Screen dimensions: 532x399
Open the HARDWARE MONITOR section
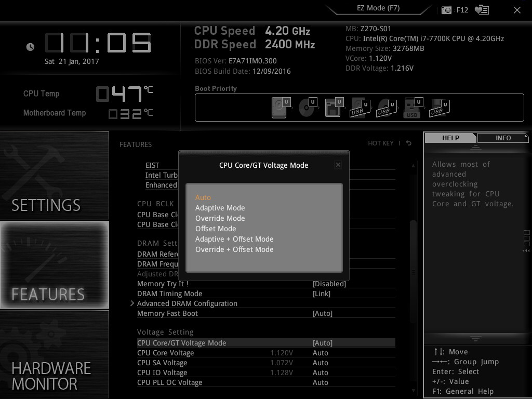(x=54, y=354)
